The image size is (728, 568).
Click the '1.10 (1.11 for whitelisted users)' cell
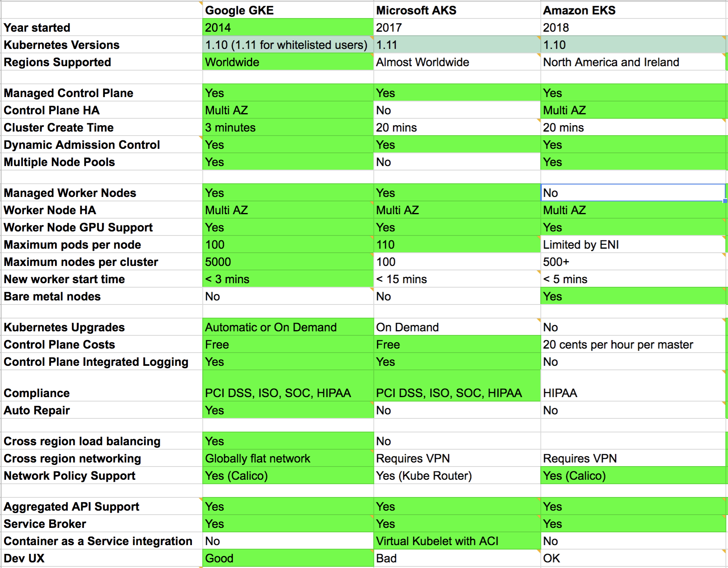288,45
